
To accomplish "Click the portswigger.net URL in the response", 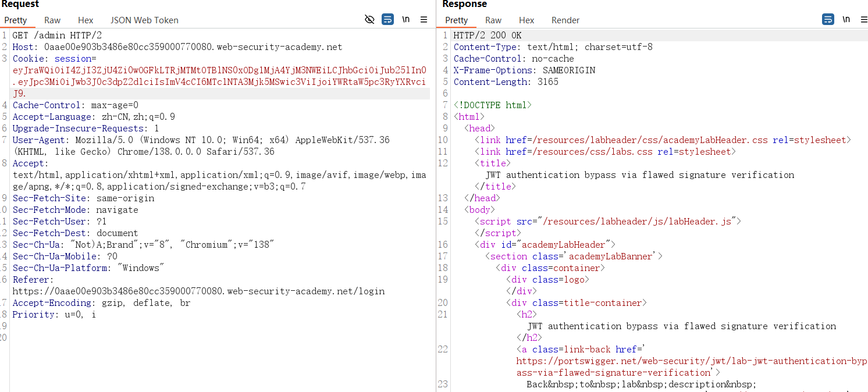I will (692, 367).
